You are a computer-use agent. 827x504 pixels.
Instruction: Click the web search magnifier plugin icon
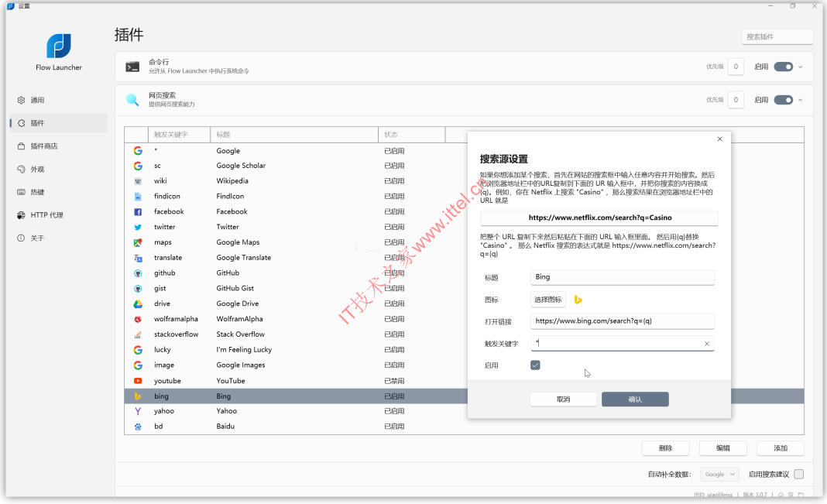click(x=132, y=100)
